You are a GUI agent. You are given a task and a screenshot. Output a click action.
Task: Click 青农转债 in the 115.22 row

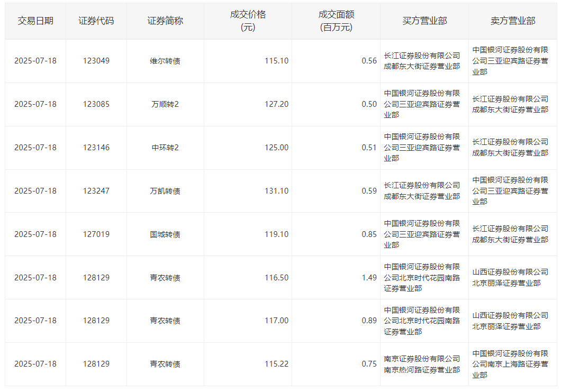[165, 364]
